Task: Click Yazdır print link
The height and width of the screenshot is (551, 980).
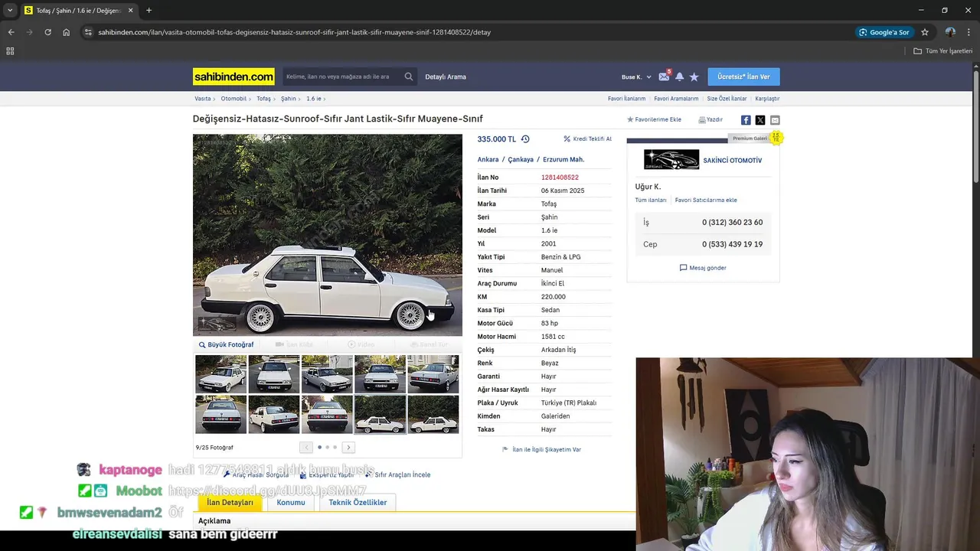Action: [710, 120]
